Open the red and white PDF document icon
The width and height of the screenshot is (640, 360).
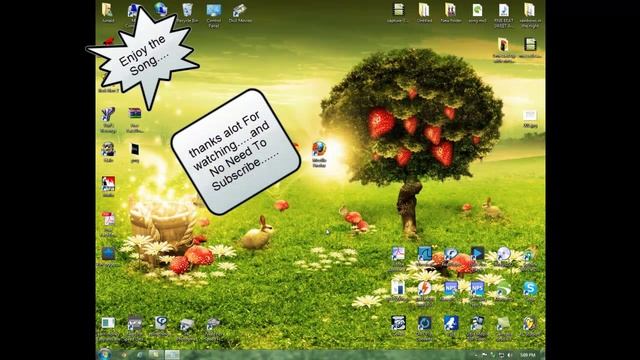(x=108, y=219)
